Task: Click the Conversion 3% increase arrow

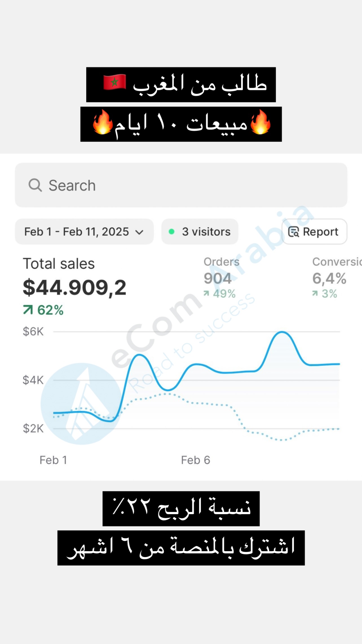Action: [315, 294]
